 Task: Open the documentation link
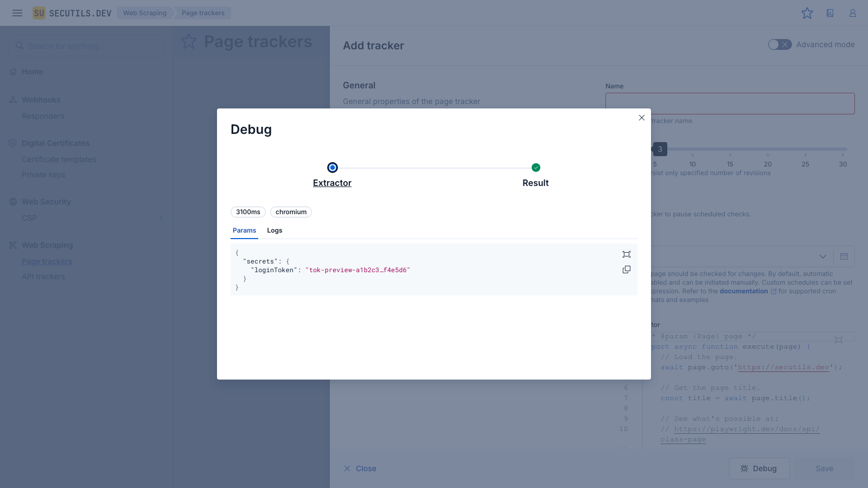coord(743,291)
